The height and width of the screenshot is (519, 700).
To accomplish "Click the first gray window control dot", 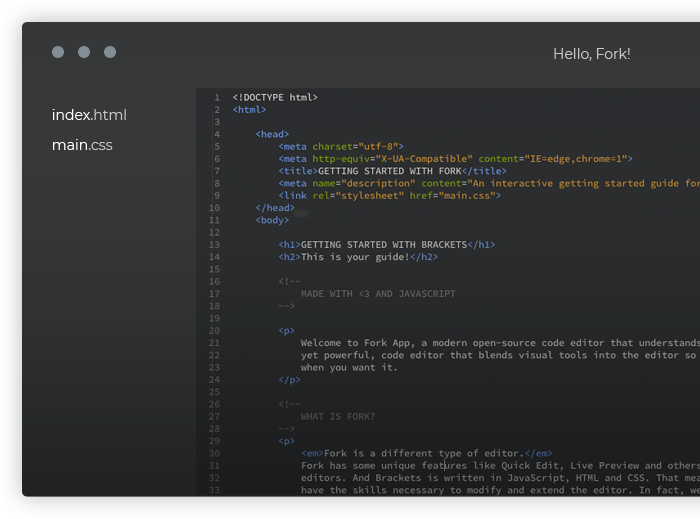I will tap(58, 52).
